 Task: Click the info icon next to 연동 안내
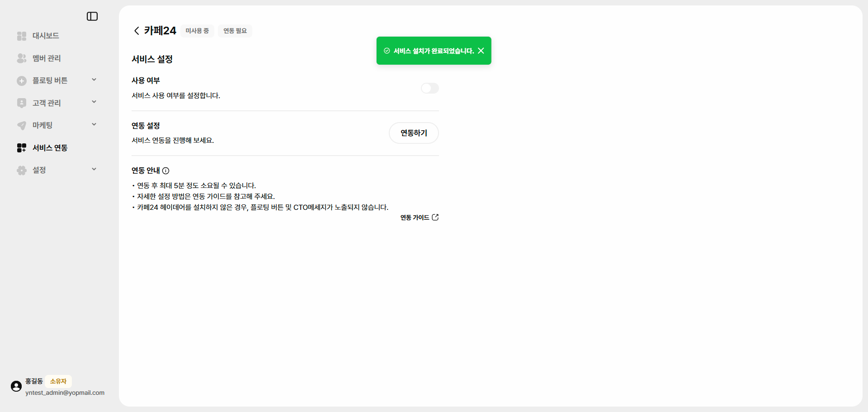[x=166, y=170]
